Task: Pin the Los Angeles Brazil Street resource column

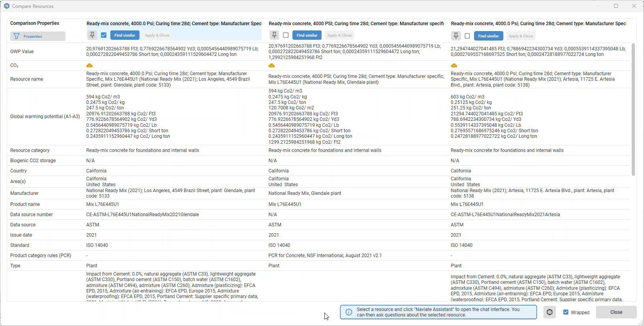Action: 92,35
